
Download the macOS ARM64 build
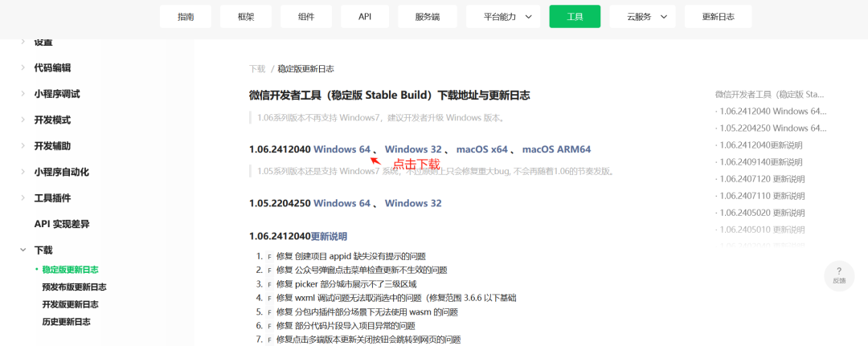[x=556, y=149]
